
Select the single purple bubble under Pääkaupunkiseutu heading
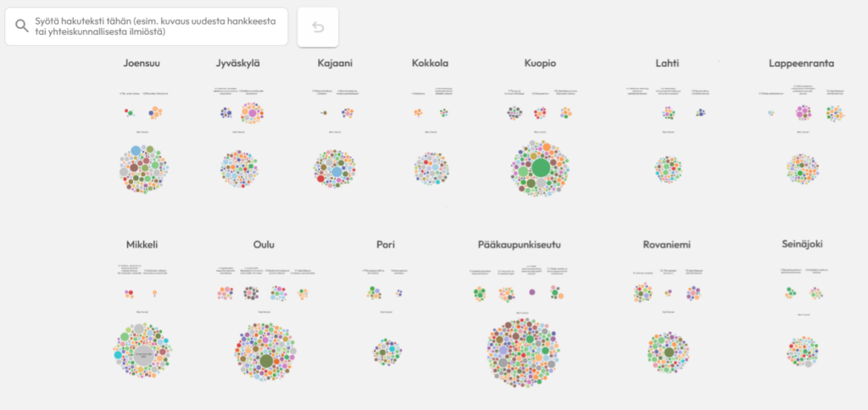[x=532, y=291]
